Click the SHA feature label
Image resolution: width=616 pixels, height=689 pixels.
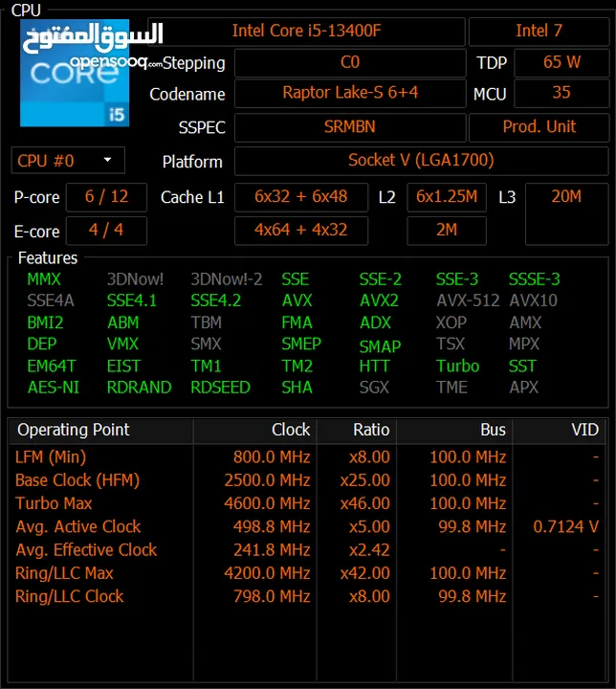(x=297, y=388)
